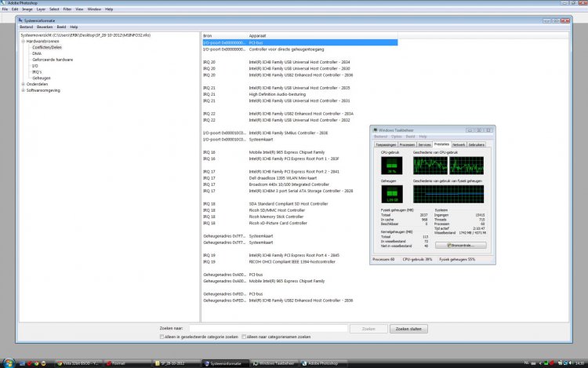This screenshot has height=368, width=588.
Task: Click the greyed Zoeken button
Action: (x=368, y=329)
